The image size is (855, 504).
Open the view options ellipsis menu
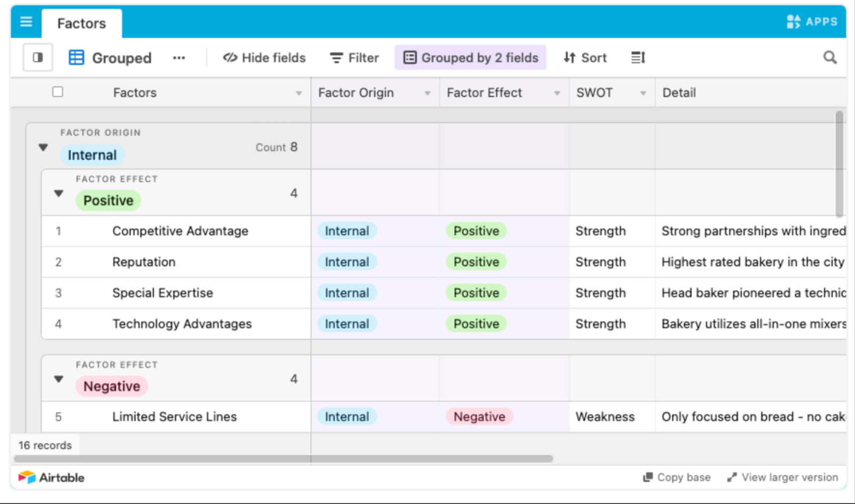click(x=179, y=58)
